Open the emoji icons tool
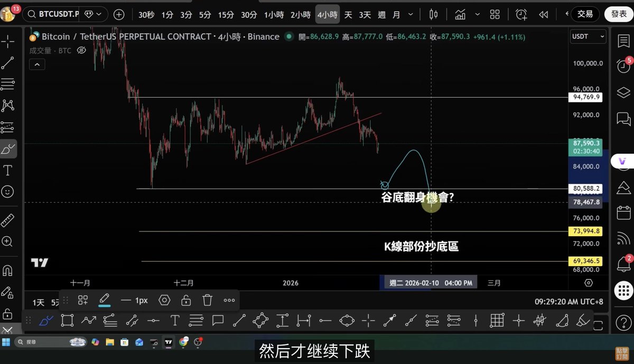Viewport: 634px width, 364px height. [x=8, y=191]
